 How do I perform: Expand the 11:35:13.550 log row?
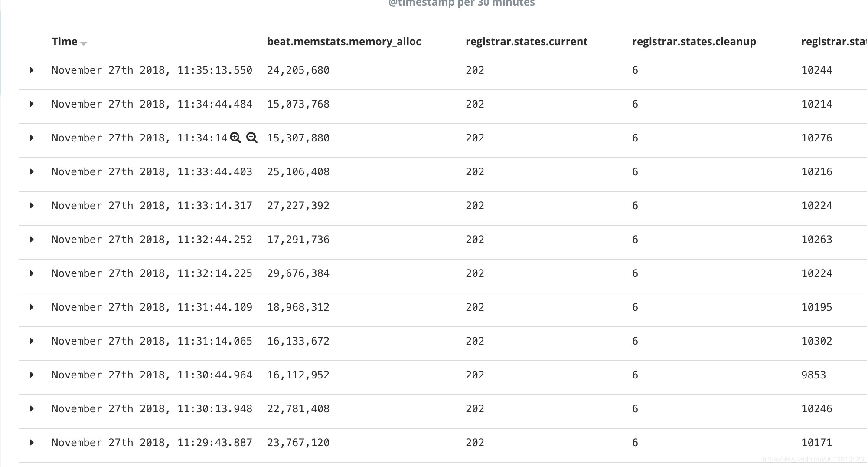click(x=32, y=70)
